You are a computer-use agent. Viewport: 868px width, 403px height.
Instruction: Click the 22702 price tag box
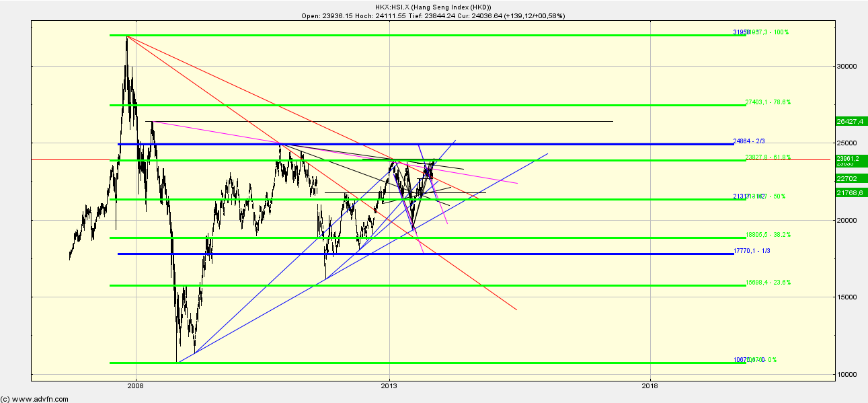pos(847,178)
